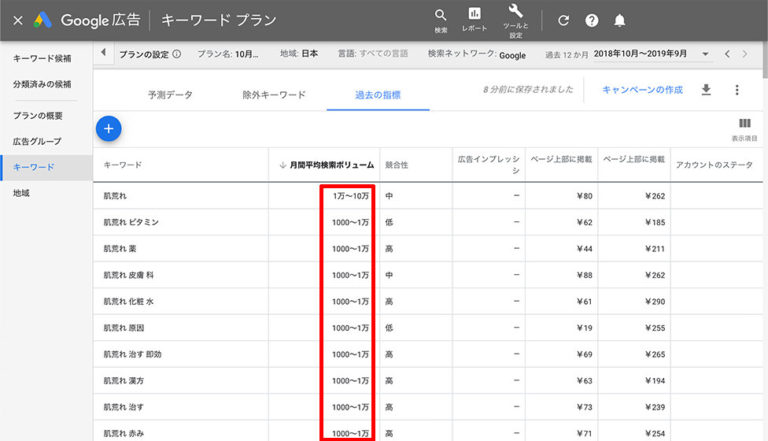Collapse plan settings with left triangle arrow
This screenshot has height=441, width=768.
103,52
